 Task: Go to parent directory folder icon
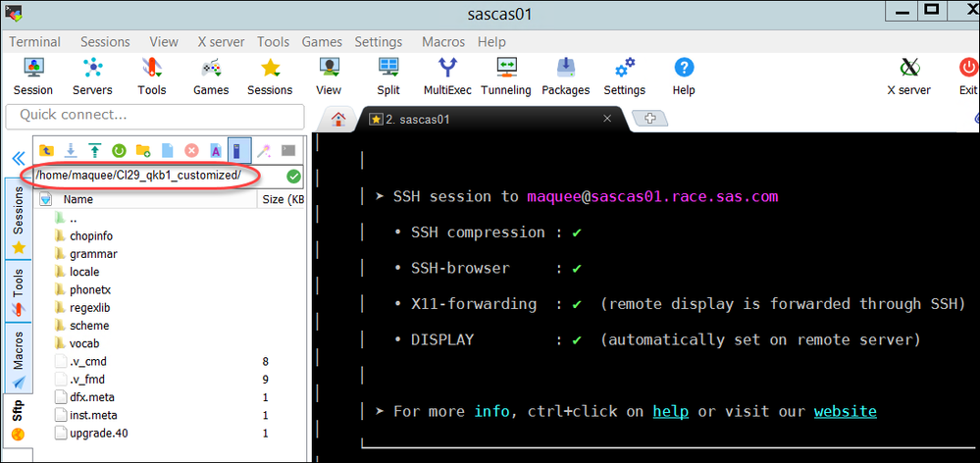click(x=46, y=151)
